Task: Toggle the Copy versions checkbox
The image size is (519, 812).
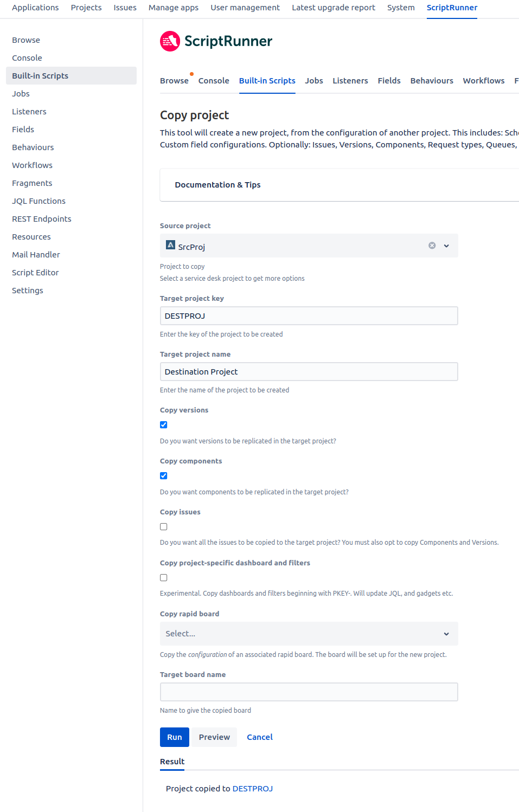Action: pyautogui.click(x=164, y=425)
